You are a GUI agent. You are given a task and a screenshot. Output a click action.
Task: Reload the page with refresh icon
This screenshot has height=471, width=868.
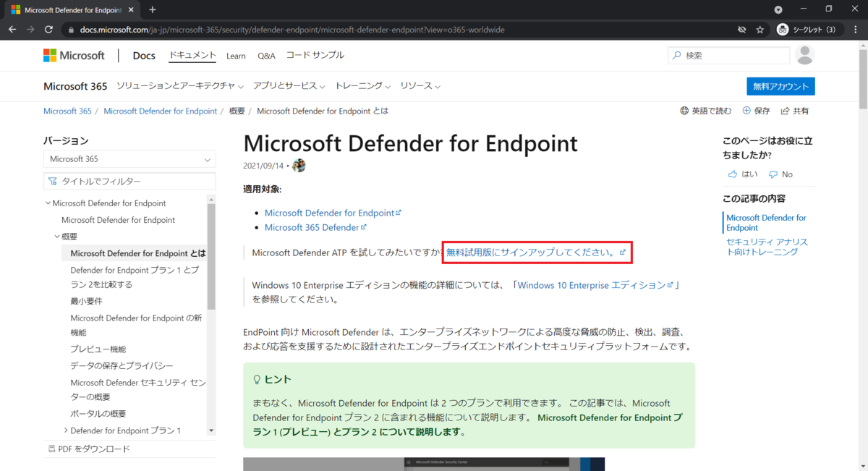coord(49,30)
